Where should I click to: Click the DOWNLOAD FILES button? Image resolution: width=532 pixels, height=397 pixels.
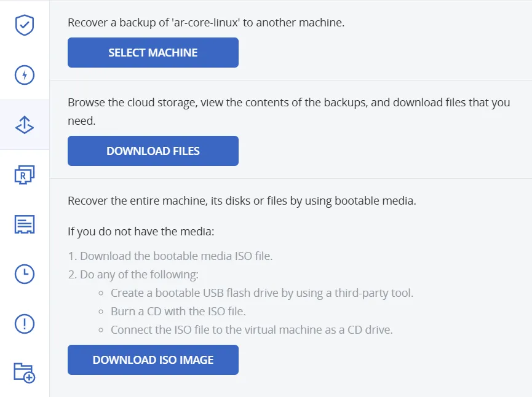click(153, 151)
